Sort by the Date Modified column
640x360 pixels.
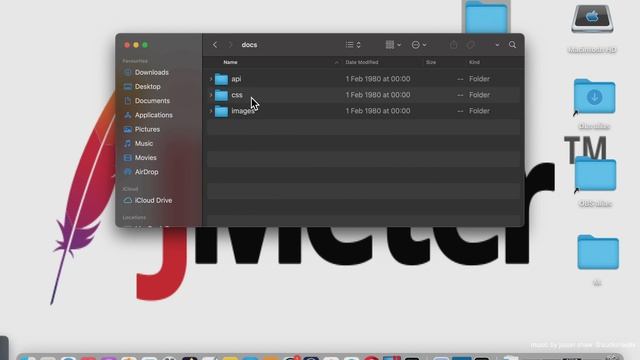tap(362, 62)
